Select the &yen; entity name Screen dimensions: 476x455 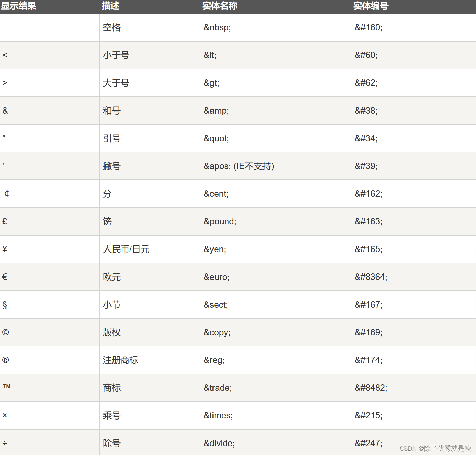215,249
